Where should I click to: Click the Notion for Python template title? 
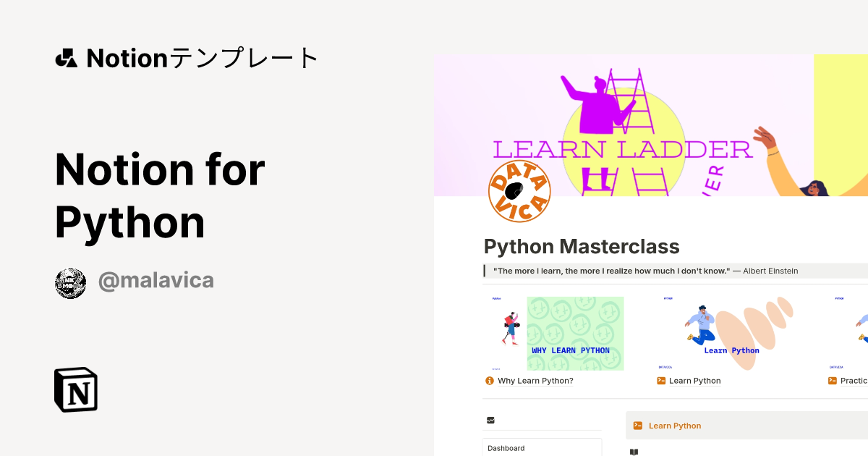[x=159, y=195]
